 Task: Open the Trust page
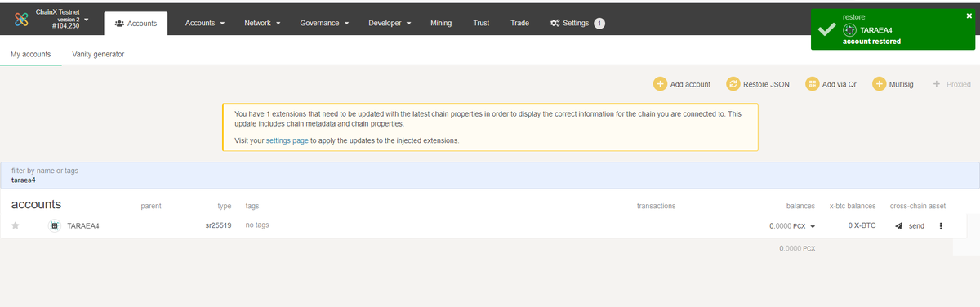[481, 23]
